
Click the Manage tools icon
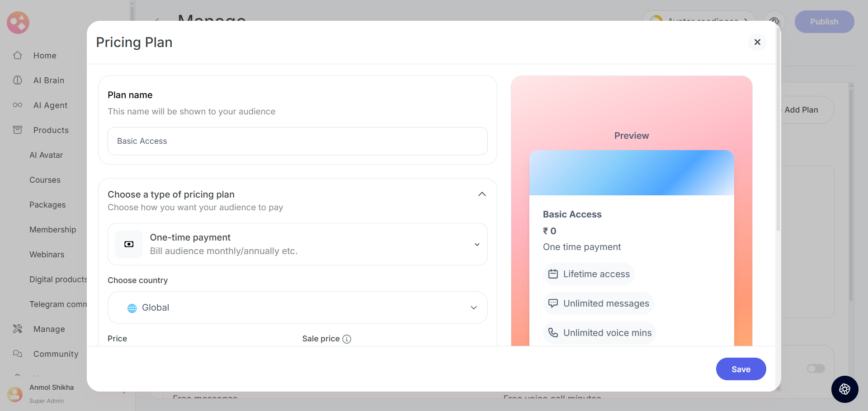click(18, 329)
